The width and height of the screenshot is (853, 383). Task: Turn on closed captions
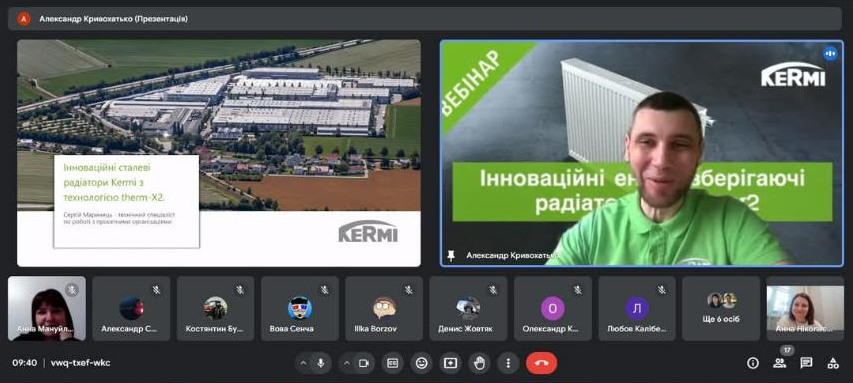click(x=392, y=363)
